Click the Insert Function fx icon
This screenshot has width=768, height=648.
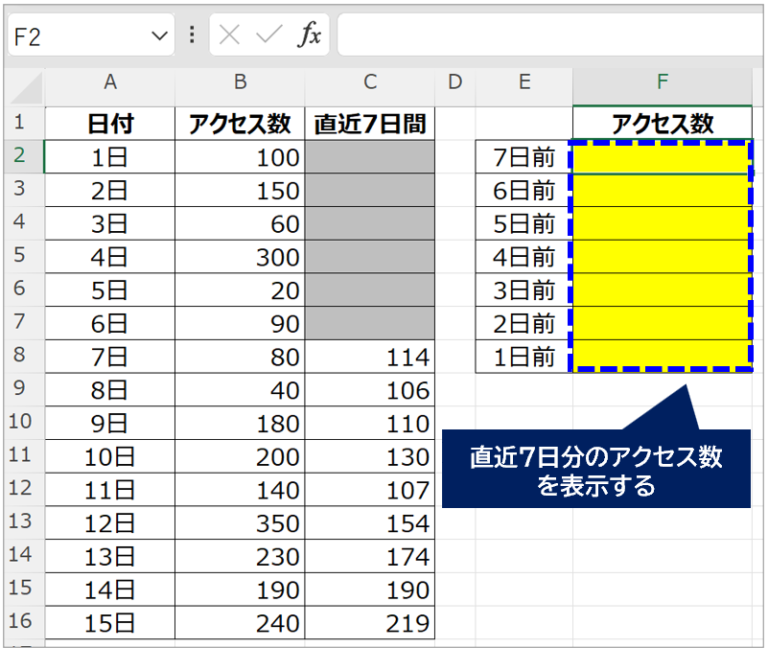click(x=310, y=36)
